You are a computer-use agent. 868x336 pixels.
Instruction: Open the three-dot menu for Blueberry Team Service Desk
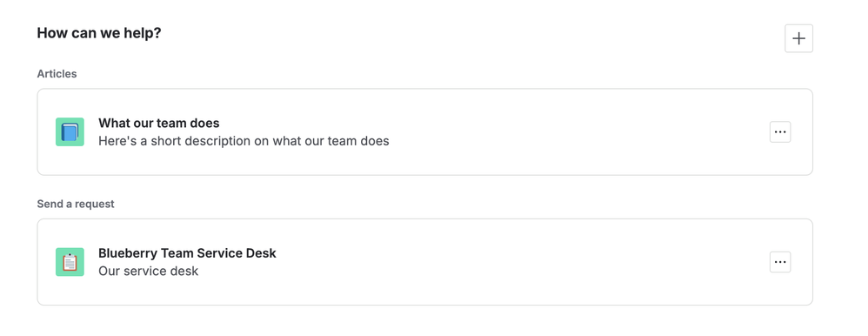tap(780, 262)
